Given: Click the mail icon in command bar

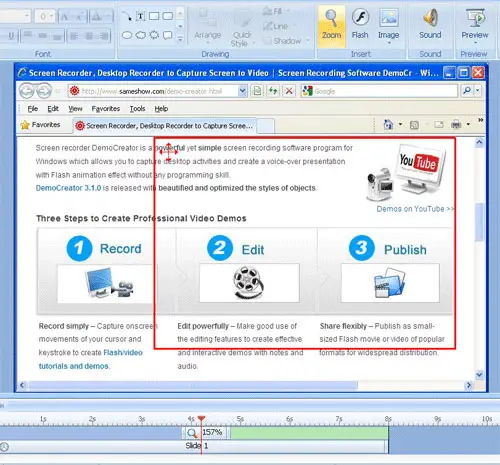Looking at the screenshot, I should point(439,125).
